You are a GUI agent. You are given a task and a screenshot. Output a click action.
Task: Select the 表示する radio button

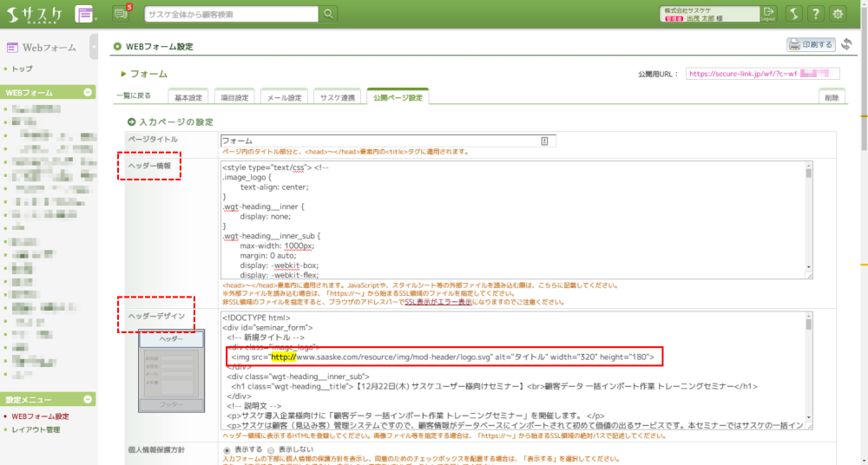pos(227,451)
